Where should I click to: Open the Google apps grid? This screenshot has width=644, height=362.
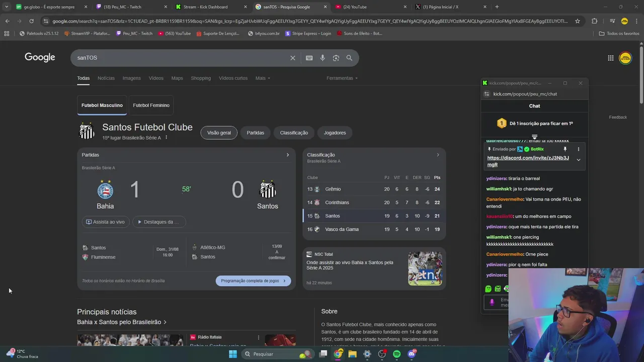(x=611, y=58)
